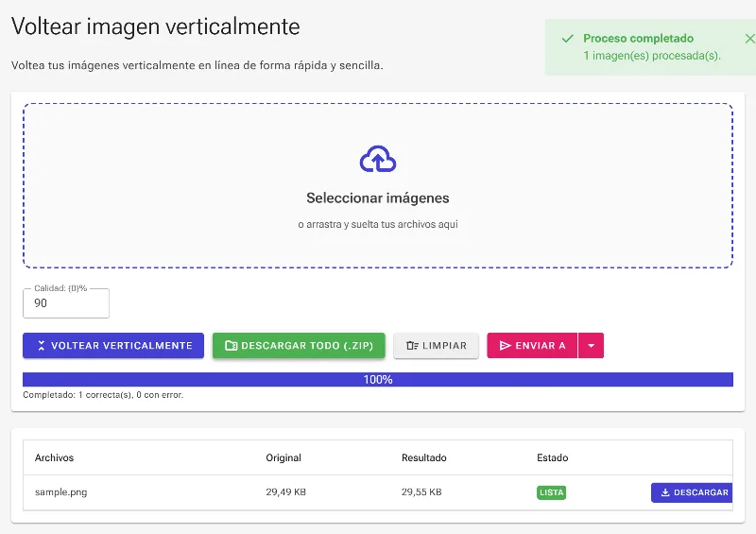Click the 29,49 KB original size
This screenshot has height=534, width=756.
tap(286, 492)
